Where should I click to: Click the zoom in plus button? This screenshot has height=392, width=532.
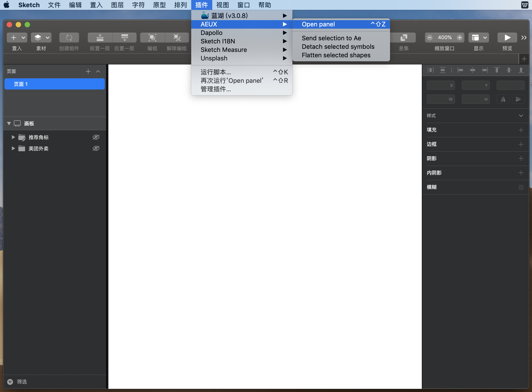(x=460, y=38)
